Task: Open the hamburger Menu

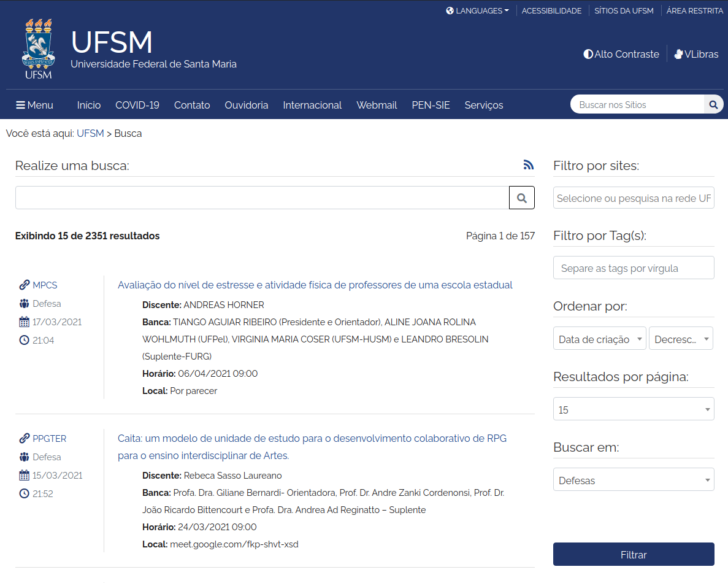Action: (x=35, y=105)
